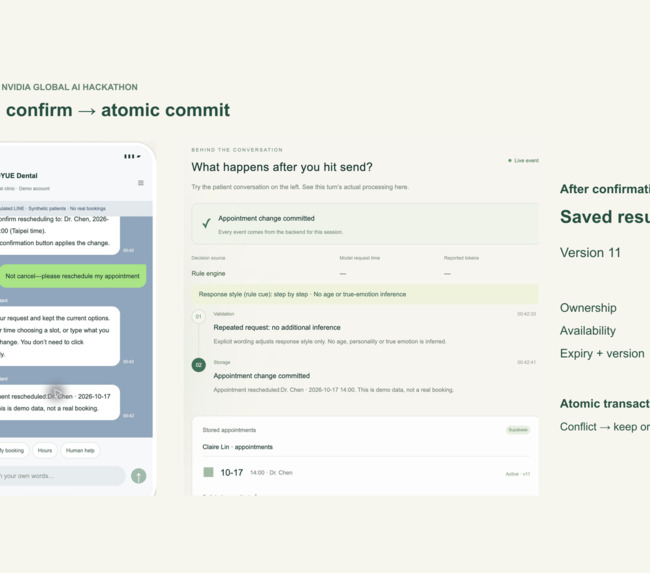Viewport: 650px width, 573px height.
Task: Click the Model request time label
Action: pos(359,258)
